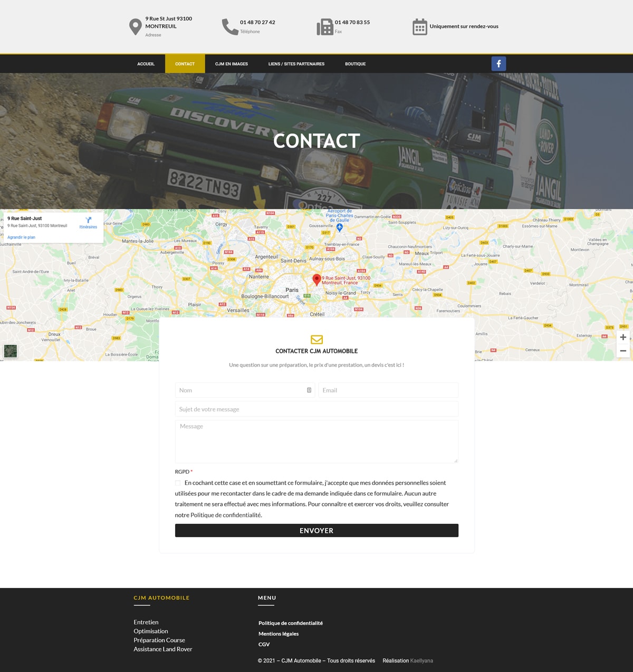Image resolution: width=633 pixels, height=672 pixels.
Task: Visit the Kaellyana credit link
Action: [421, 660]
